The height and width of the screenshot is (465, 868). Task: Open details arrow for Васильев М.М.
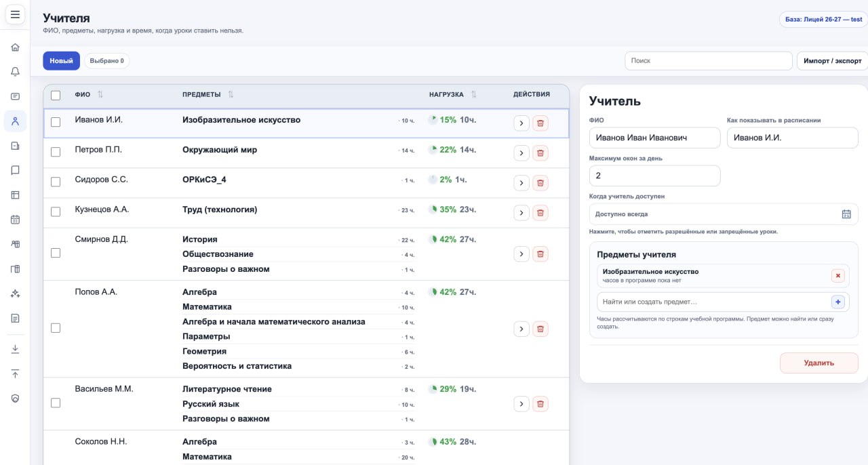coord(521,404)
